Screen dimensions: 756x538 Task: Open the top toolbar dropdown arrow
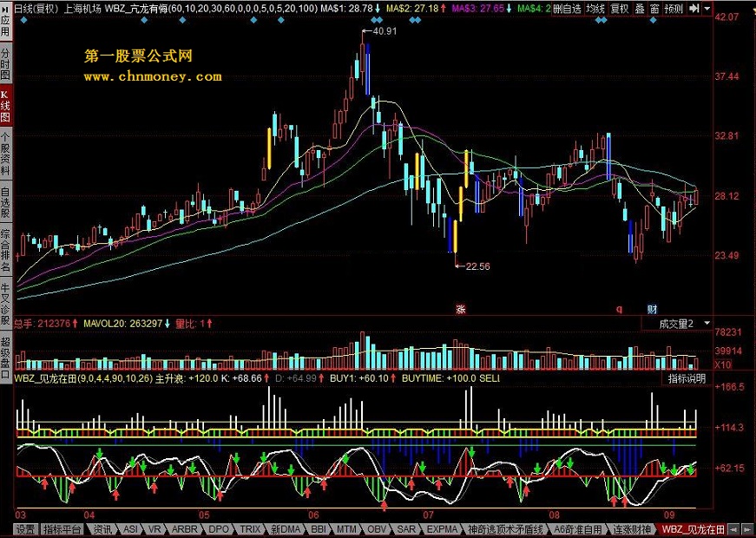(x=707, y=8)
